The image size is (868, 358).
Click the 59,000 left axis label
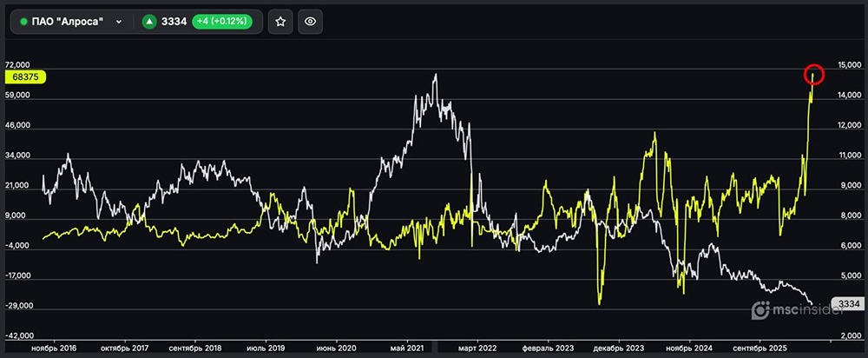coord(17,96)
